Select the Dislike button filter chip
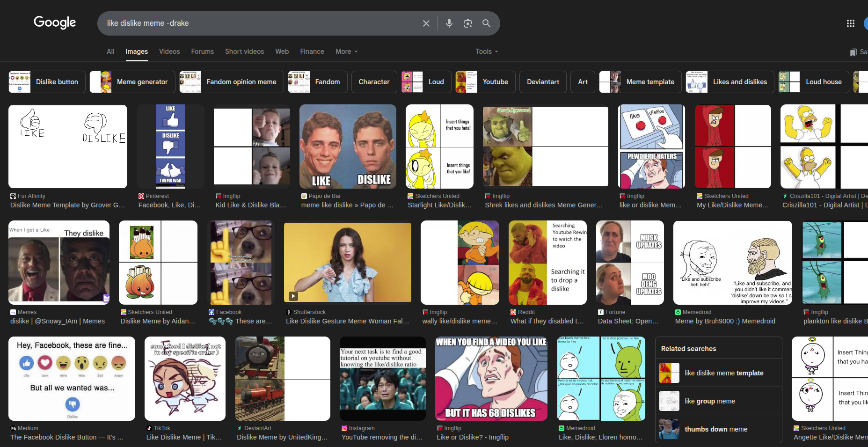The height and width of the screenshot is (447, 868). click(47, 82)
